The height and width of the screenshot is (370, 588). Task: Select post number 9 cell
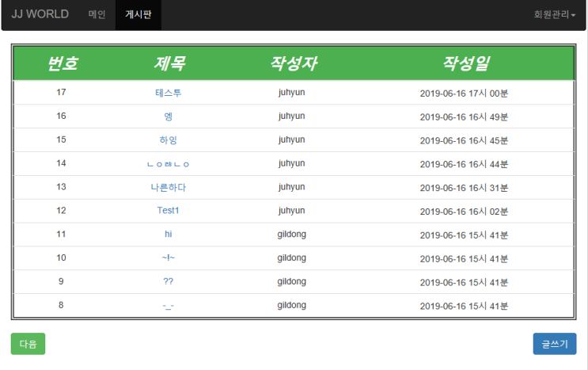coord(61,281)
